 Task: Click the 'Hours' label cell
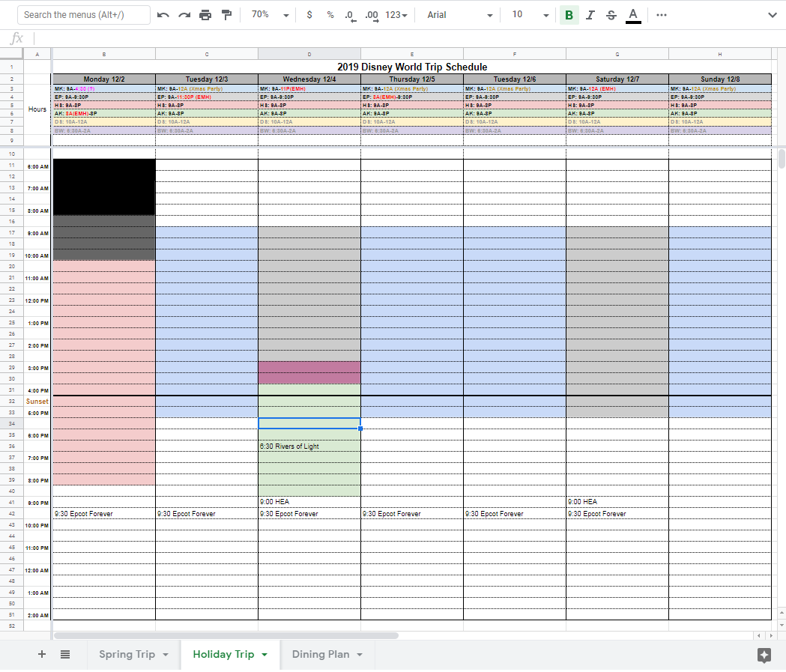pyautogui.click(x=37, y=109)
